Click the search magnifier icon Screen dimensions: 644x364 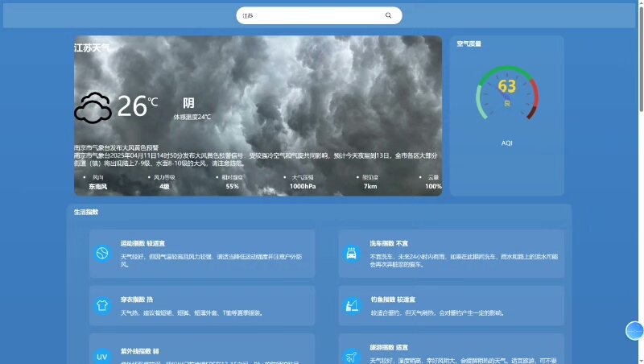click(389, 15)
